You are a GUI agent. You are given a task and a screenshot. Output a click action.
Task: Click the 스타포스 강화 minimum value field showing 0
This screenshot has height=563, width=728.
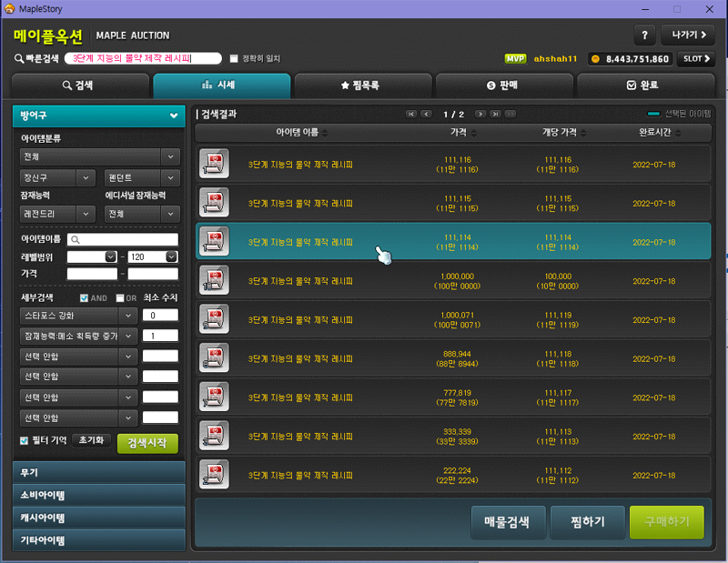[160, 315]
